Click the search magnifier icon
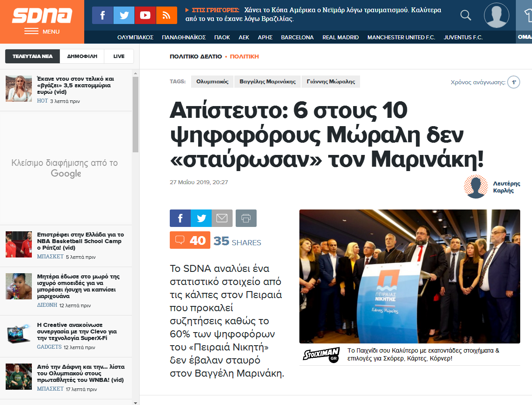Image resolution: width=532 pixels, height=405 pixels. (466, 15)
